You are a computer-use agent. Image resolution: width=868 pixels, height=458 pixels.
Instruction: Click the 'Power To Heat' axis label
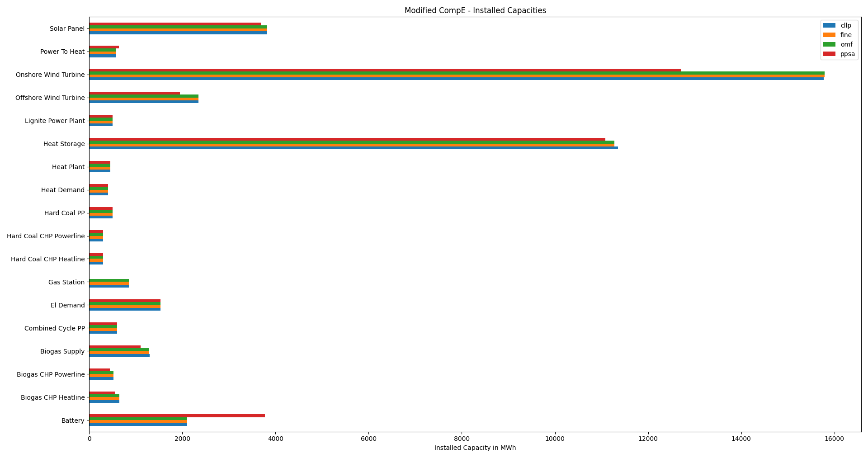62,52
